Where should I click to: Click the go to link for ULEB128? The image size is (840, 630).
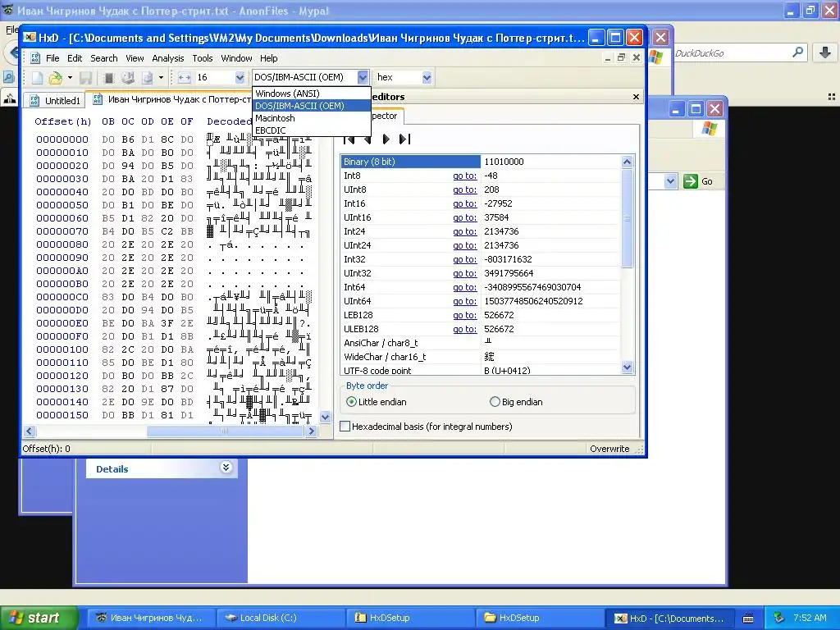464,329
